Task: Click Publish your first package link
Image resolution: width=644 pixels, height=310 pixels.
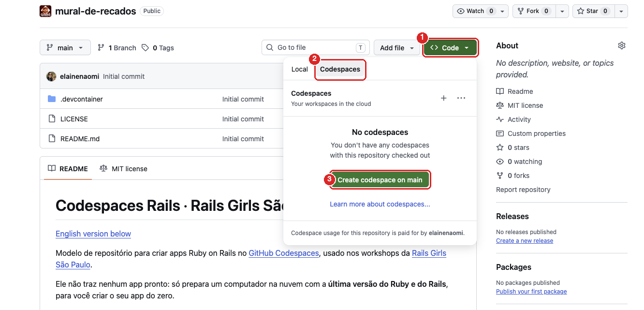Action: 531,291
